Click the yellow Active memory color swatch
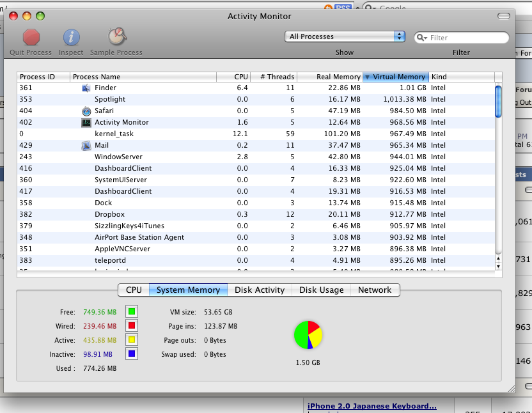The image size is (532, 413). [x=132, y=339]
